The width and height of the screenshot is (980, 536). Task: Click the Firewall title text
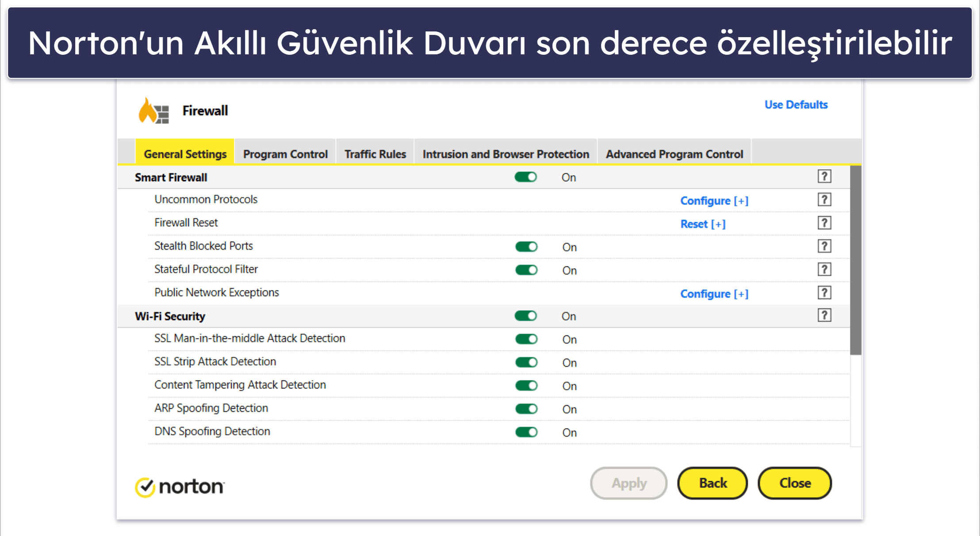coord(205,110)
